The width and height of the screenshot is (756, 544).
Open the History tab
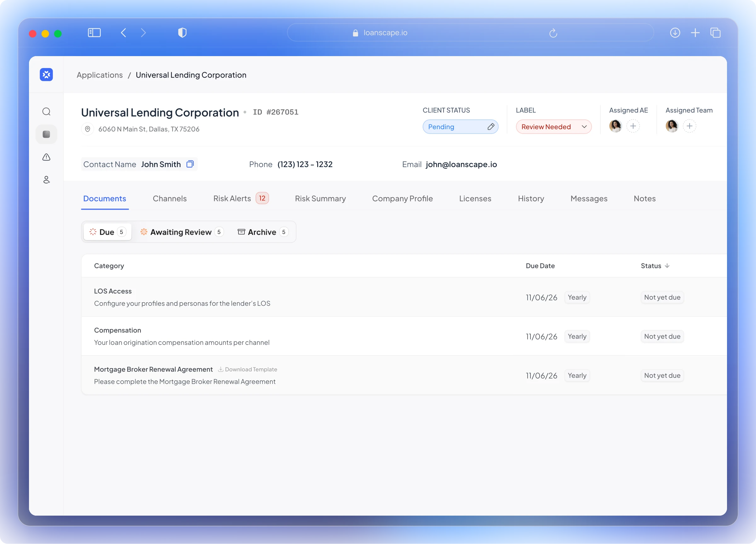click(x=531, y=199)
